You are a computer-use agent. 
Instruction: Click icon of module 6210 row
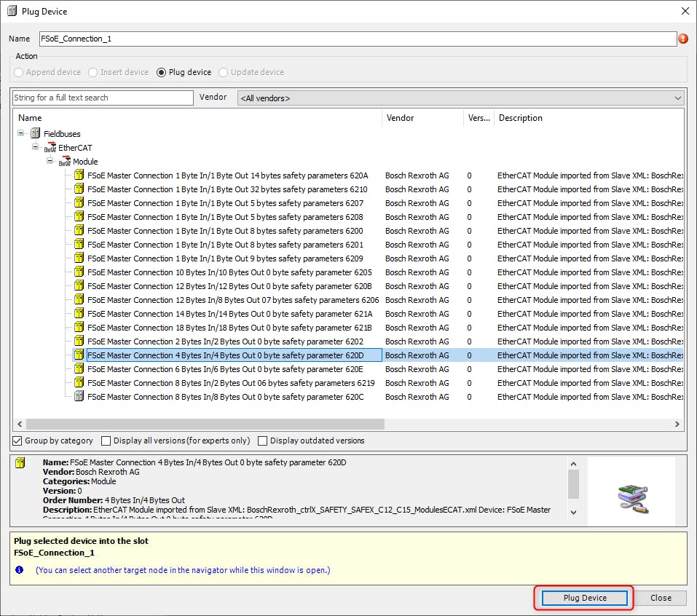79,189
